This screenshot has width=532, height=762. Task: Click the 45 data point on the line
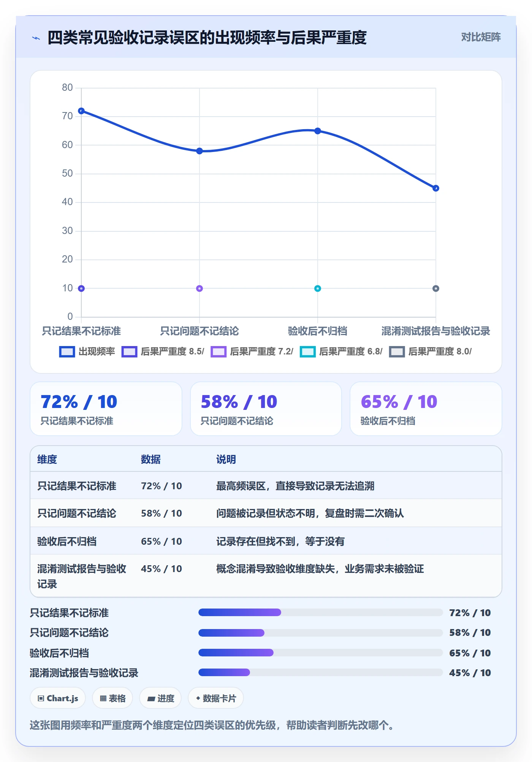[x=436, y=188]
